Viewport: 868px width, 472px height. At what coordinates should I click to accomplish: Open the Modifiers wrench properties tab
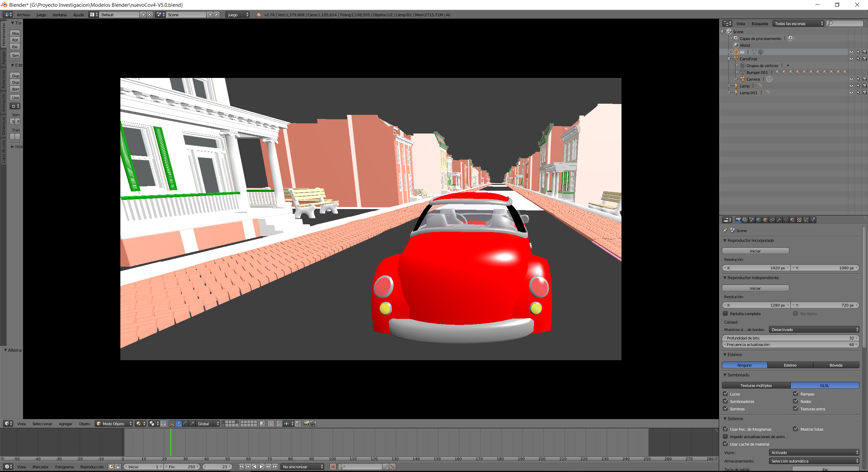click(x=779, y=220)
